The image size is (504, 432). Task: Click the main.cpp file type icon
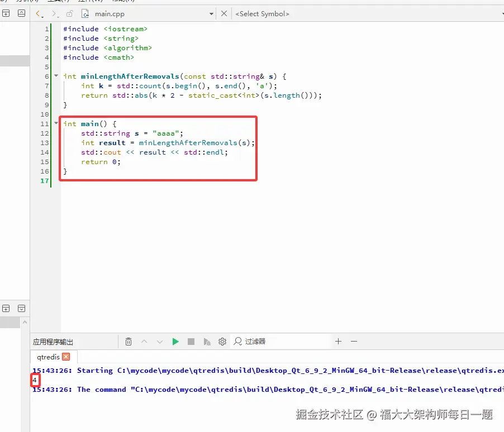(x=85, y=13)
